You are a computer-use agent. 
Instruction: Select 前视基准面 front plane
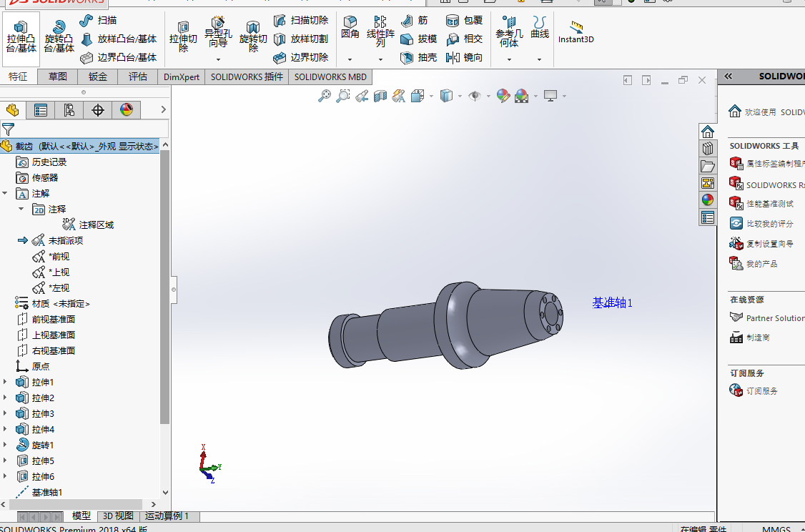coord(46,320)
